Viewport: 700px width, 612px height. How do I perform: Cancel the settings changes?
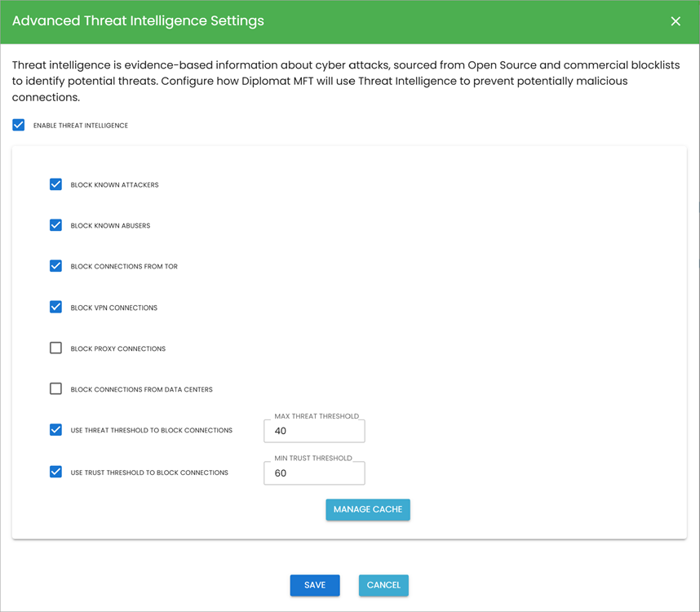(x=383, y=585)
